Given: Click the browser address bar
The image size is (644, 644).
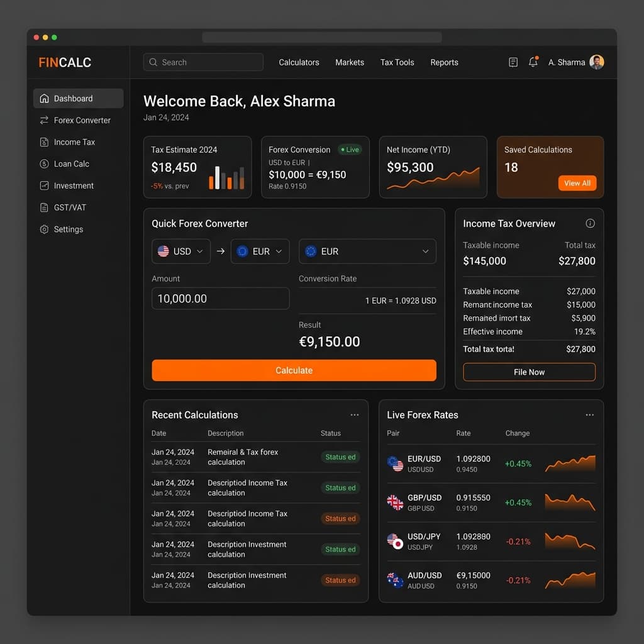Looking at the screenshot, I should (x=322, y=37).
